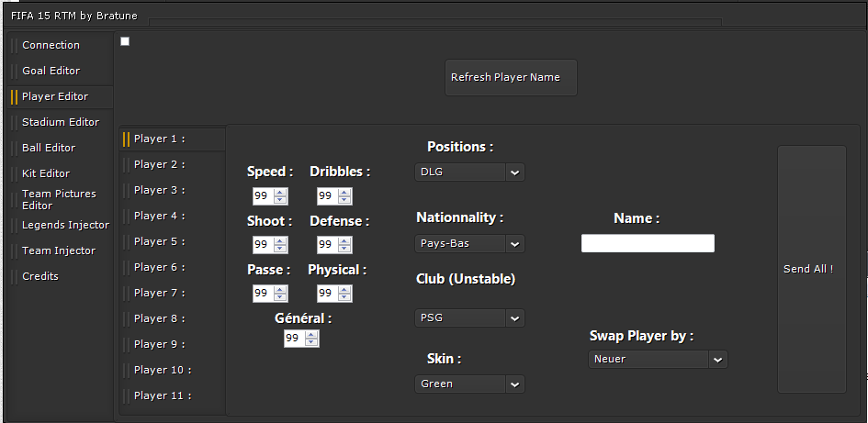Decrease the Général value with down arrow
The width and height of the screenshot is (868, 423).
[x=312, y=342]
